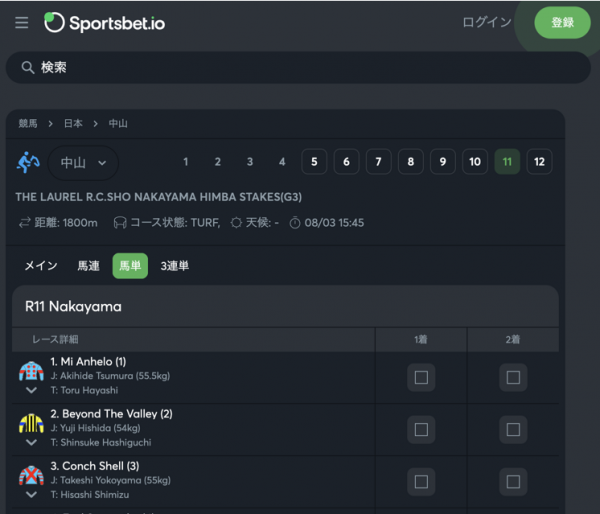Click horse name 2. Beyond The Valley
Screen dimensions: 600x514
pos(111,414)
